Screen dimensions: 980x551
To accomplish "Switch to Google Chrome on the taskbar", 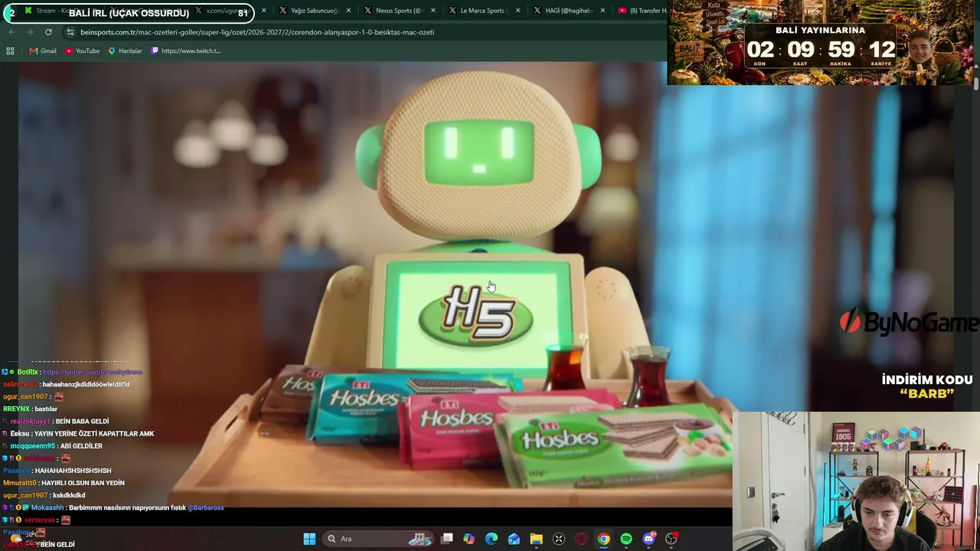I will [603, 539].
